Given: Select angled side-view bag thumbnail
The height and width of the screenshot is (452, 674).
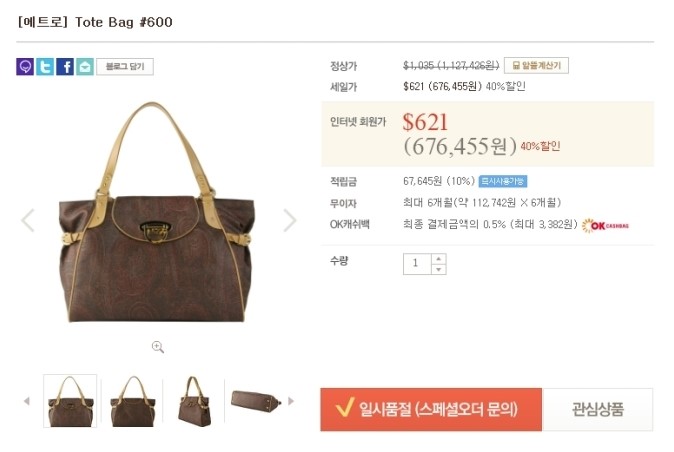Looking at the screenshot, I should pos(194,401).
